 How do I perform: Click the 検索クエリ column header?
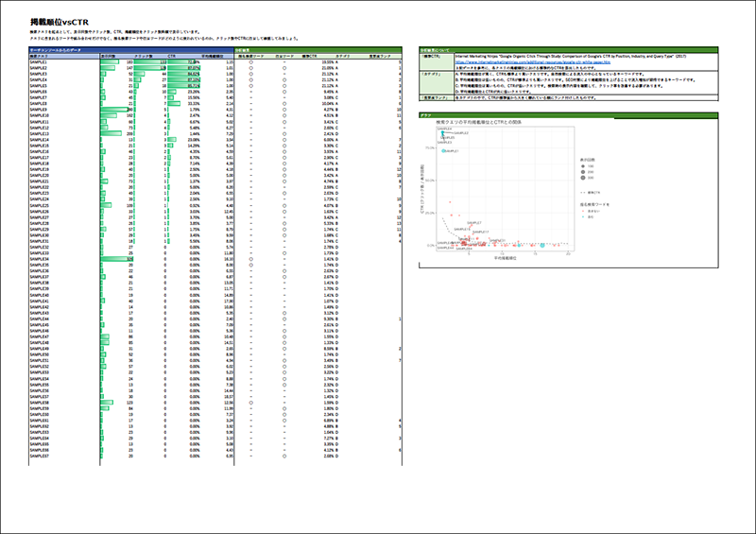tap(39, 57)
